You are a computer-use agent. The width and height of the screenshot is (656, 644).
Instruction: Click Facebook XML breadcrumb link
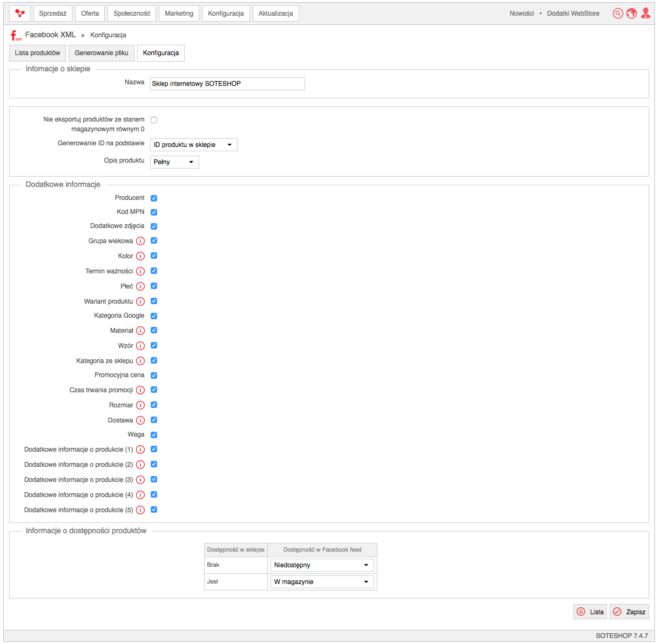pyautogui.click(x=50, y=35)
